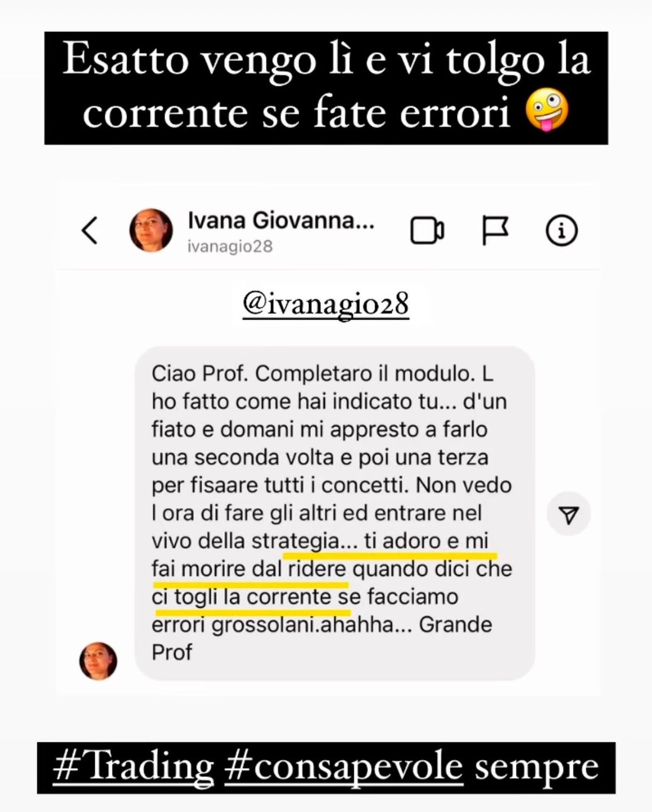This screenshot has width=652, height=812.
Task: Tap the Ivana Giovanna name in the header
Action: point(281,220)
